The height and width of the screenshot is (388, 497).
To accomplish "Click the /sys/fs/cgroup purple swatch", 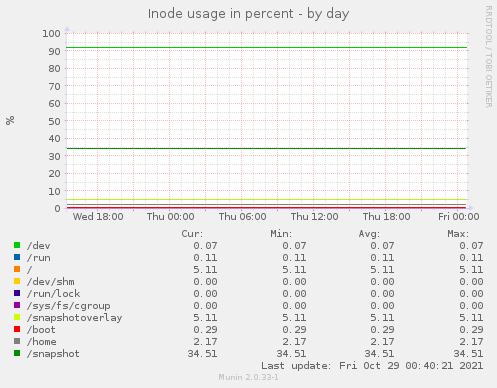I will pyautogui.click(x=17, y=305).
